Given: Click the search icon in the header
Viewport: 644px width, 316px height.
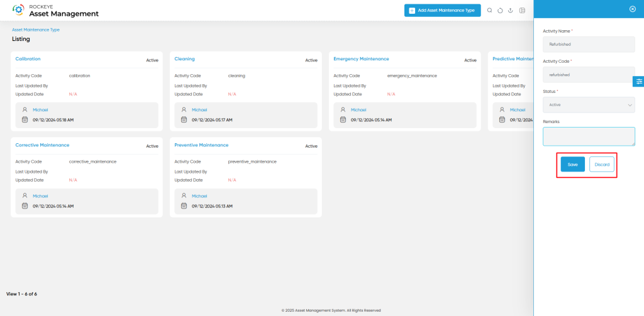Looking at the screenshot, I should (489, 11).
